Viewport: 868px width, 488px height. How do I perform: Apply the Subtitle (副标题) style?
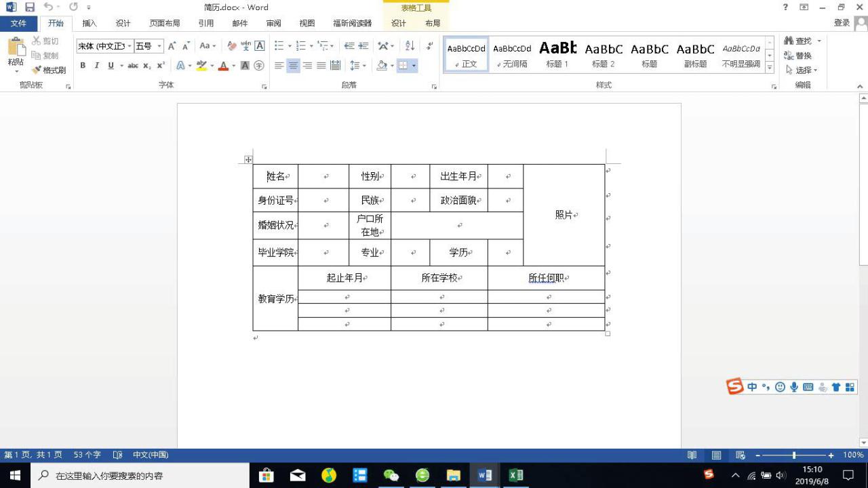pos(695,54)
